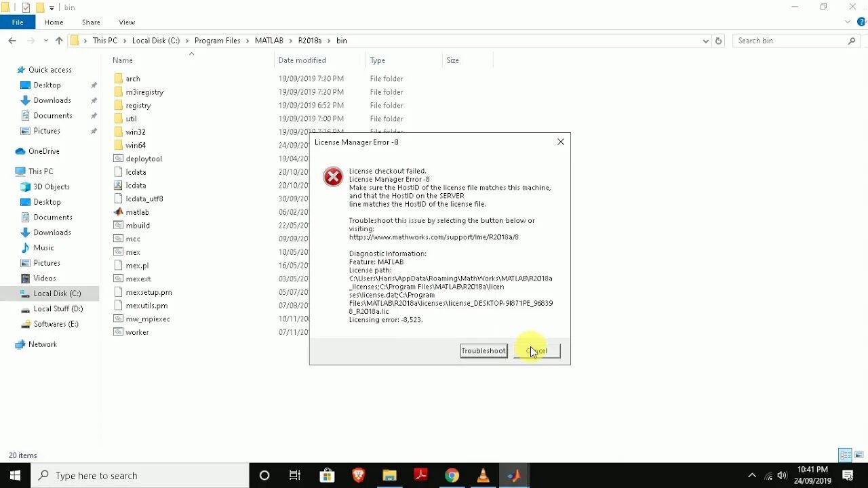Close the License Manager Error dialog
This screenshot has height=488, width=868.
tap(561, 142)
